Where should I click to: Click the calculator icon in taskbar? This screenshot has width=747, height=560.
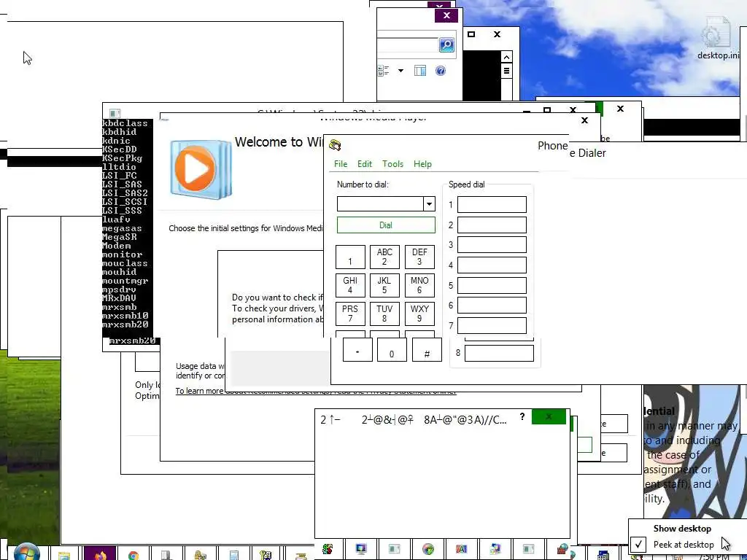coord(233,554)
